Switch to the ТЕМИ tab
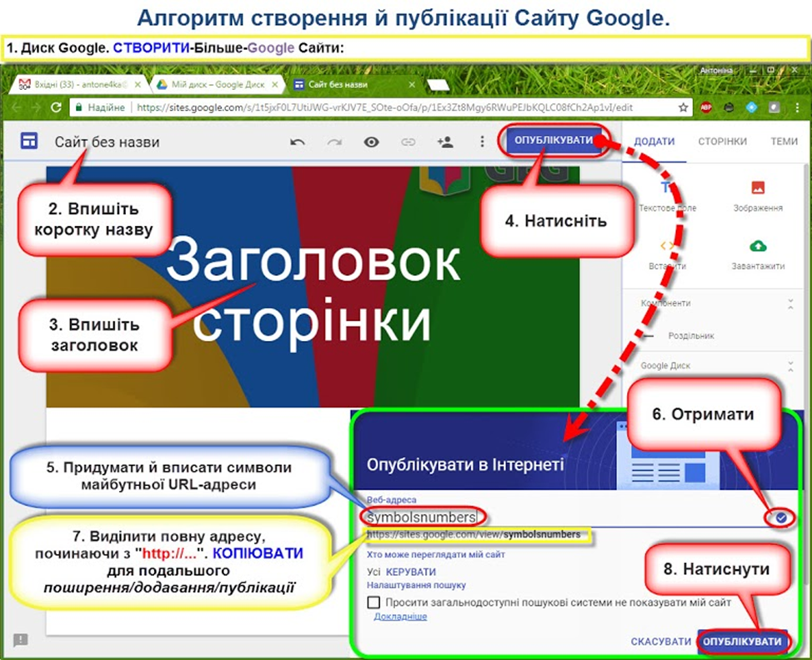Image resolution: width=812 pixels, height=660 pixels. click(x=784, y=142)
